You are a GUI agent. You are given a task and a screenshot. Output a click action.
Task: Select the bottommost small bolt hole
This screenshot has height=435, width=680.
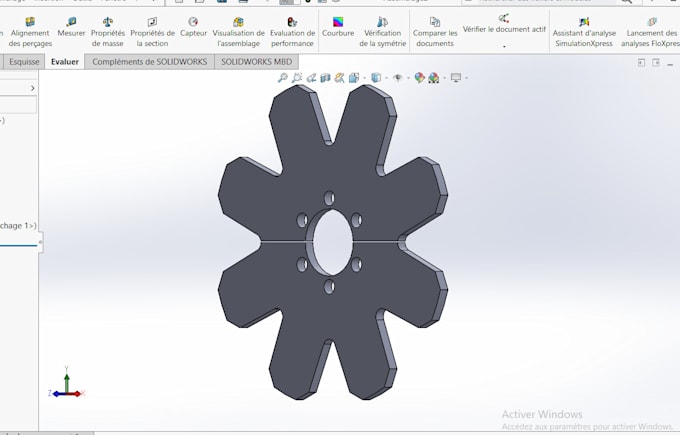(x=330, y=286)
